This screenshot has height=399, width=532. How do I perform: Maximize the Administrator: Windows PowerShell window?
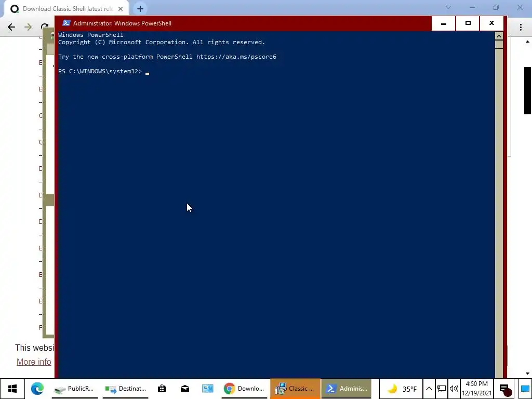[x=468, y=23]
